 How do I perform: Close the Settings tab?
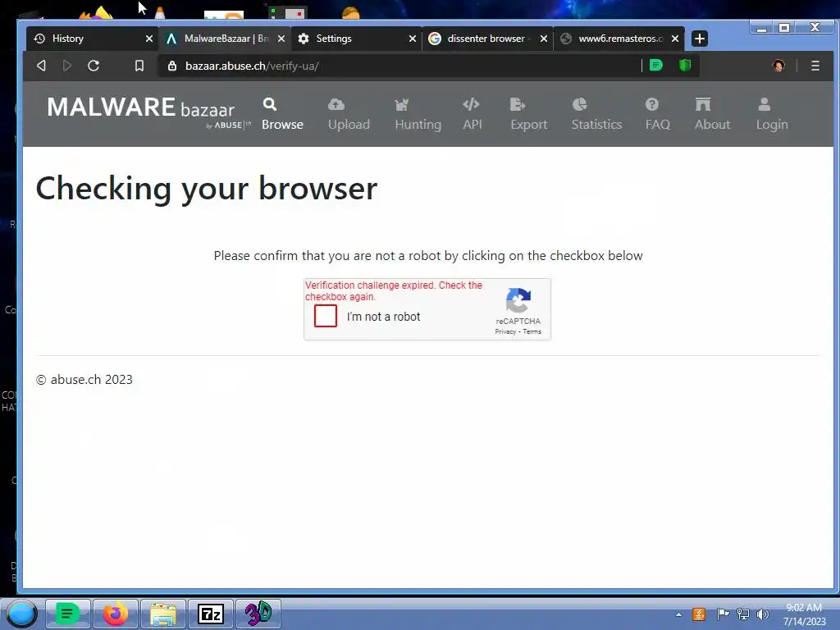412,39
